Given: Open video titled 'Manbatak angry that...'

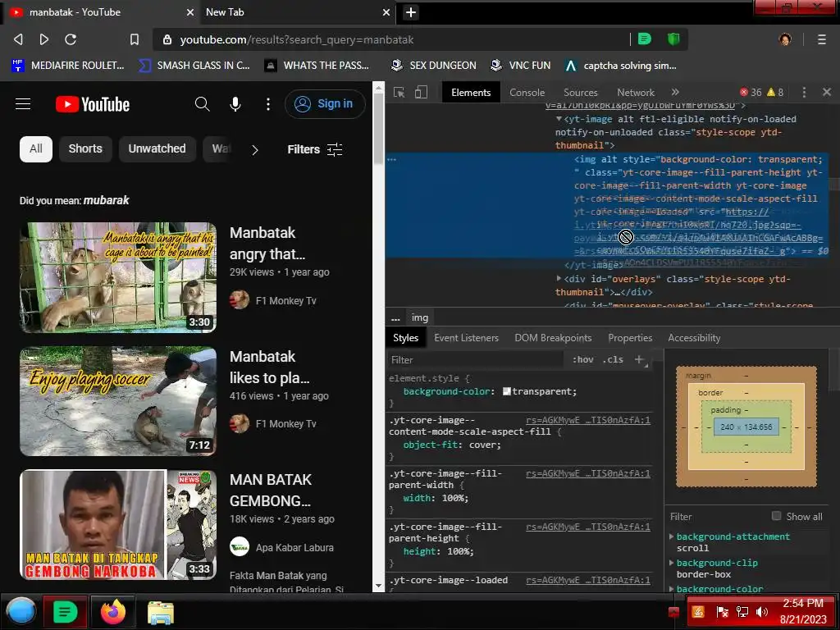Looking at the screenshot, I should tap(267, 243).
